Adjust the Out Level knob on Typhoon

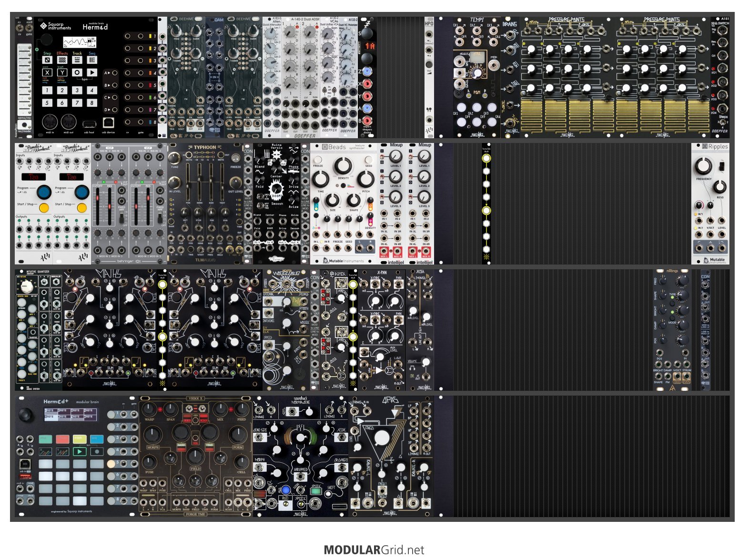(x=235, y=183)
